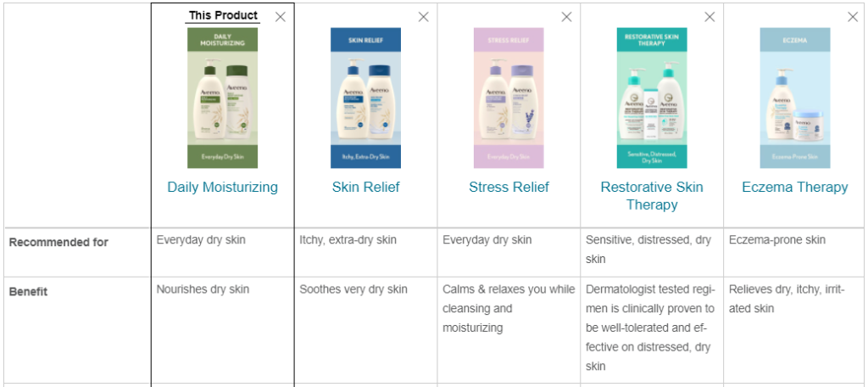Screen dimensions: 868x387
Task: Click the light blue Eczema product image
Action: (795, 98)
